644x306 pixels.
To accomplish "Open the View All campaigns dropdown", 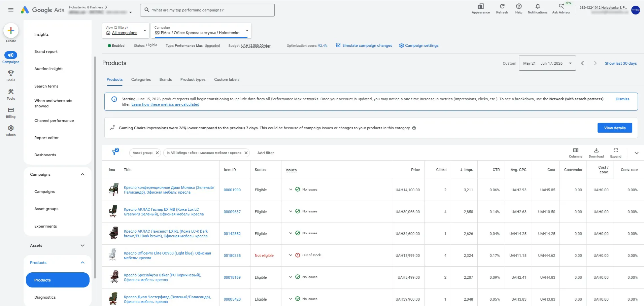I will tap(126, 30).
